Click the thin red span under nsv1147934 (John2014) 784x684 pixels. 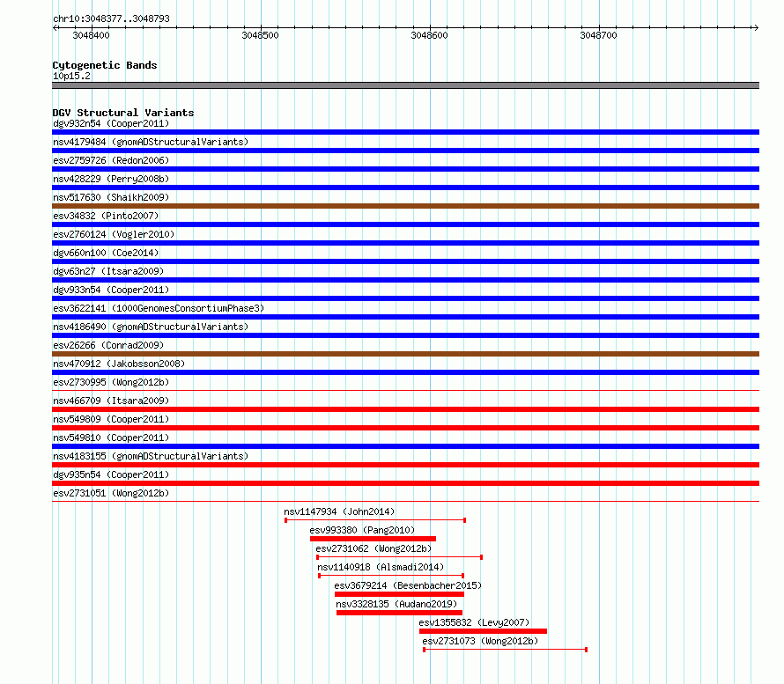375,520
